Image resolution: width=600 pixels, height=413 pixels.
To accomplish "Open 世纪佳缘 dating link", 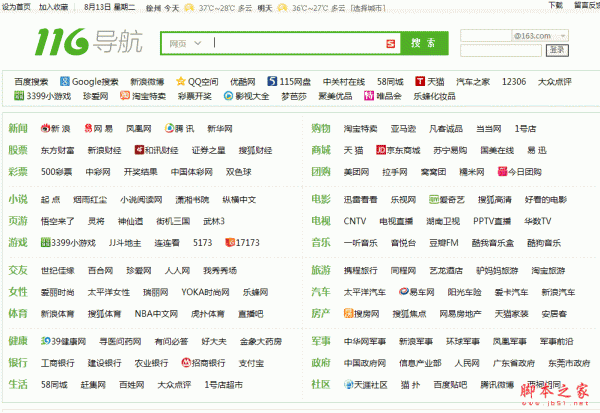I will [x=57, y=271].
